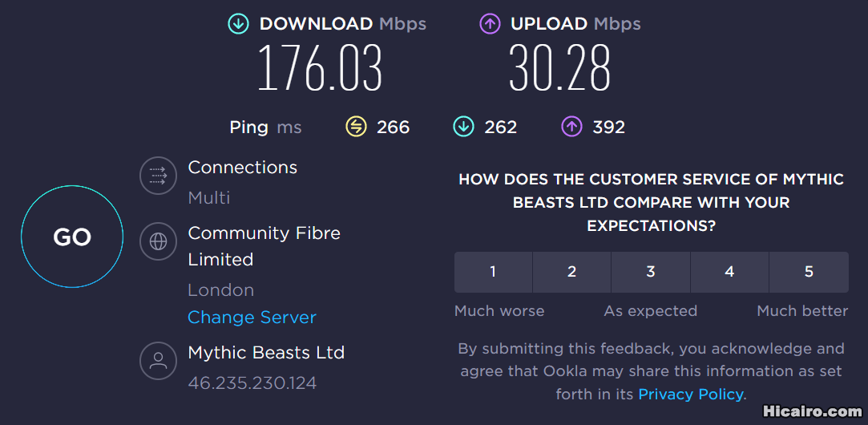Click the Connections multi-arrow icon
The image size is (868, 425).
pyautogui.click(x=158, y=176)
